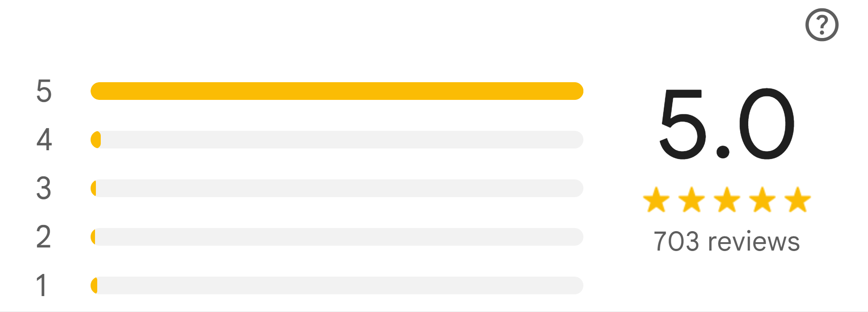Click the gray empty part of 1-star bar
The width and height of the screenshot is (868, 312).
(x=340, y=285)
